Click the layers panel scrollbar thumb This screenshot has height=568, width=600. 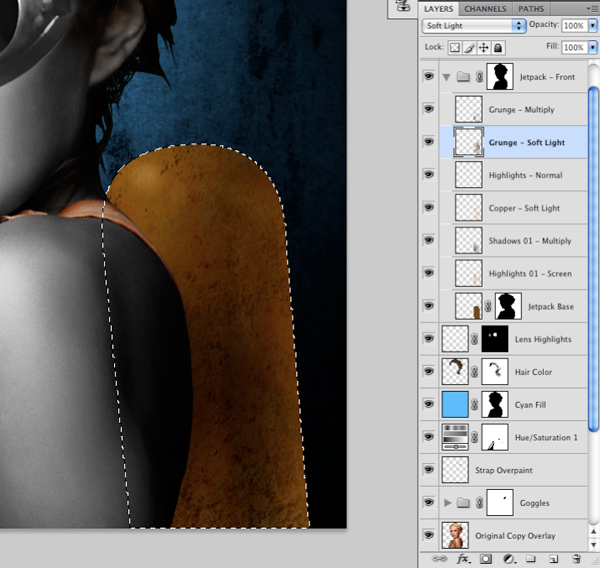point(593,259)
